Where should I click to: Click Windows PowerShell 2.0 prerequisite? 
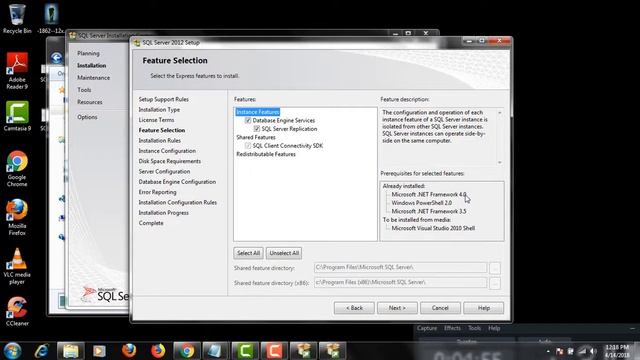pos(422,203)
